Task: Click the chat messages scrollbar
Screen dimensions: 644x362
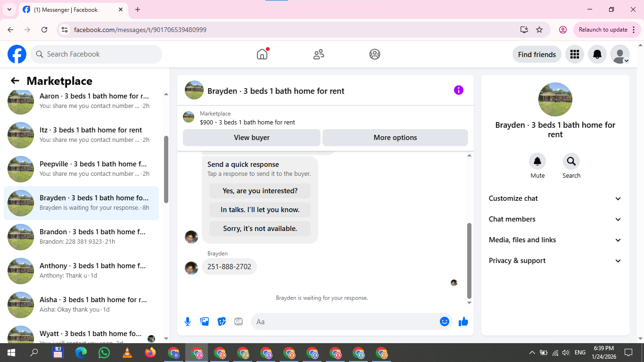Action: coord(469,261)
